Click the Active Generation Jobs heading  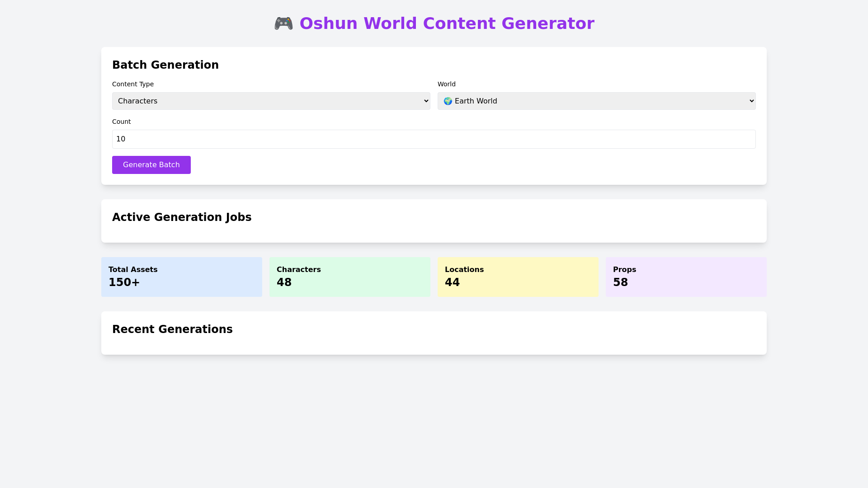(182, 217)
